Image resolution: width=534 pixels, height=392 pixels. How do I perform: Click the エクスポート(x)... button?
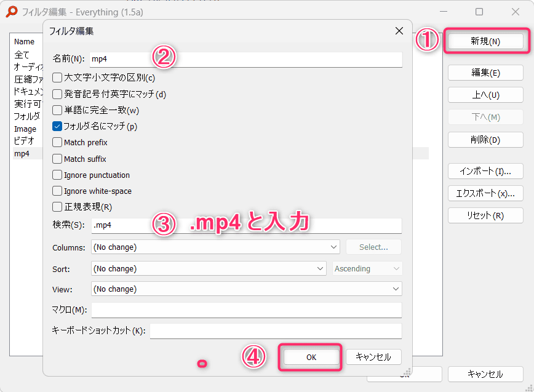[x=485, y=193]
